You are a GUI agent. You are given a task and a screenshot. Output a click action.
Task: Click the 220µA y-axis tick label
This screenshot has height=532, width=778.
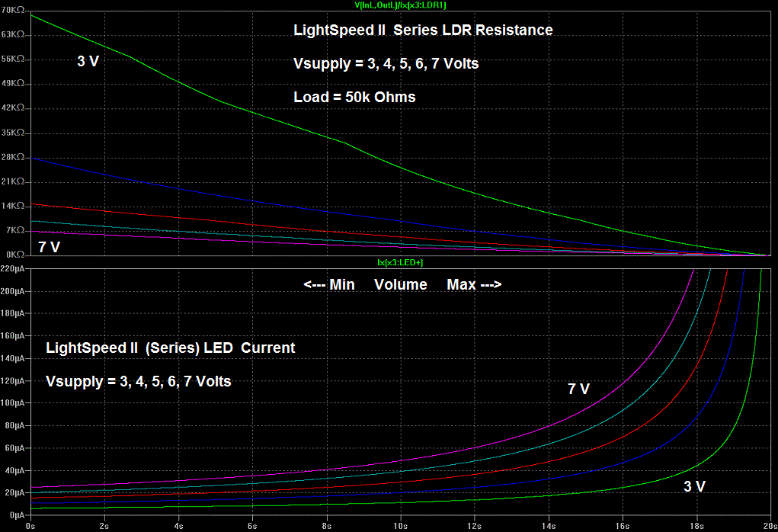pyautogui.click(x=12, y=268)
